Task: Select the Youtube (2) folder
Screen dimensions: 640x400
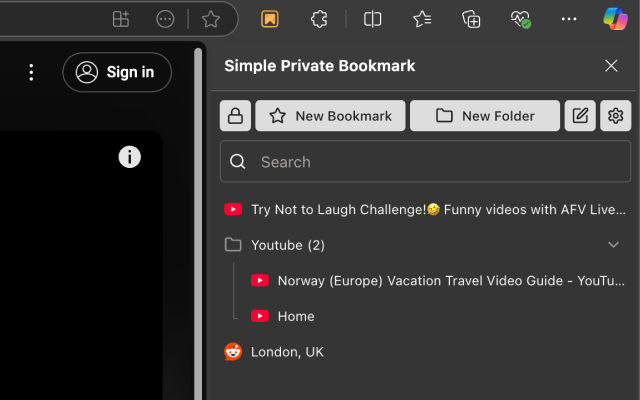Action: [425, 245]
